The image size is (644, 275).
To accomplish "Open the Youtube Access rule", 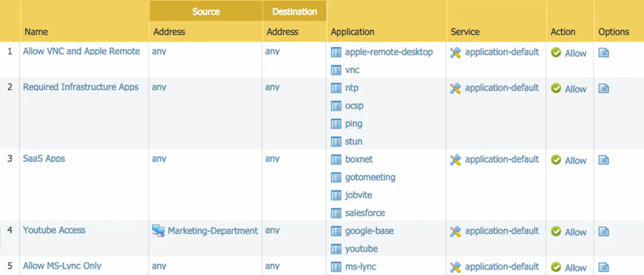I will [54, 230].
